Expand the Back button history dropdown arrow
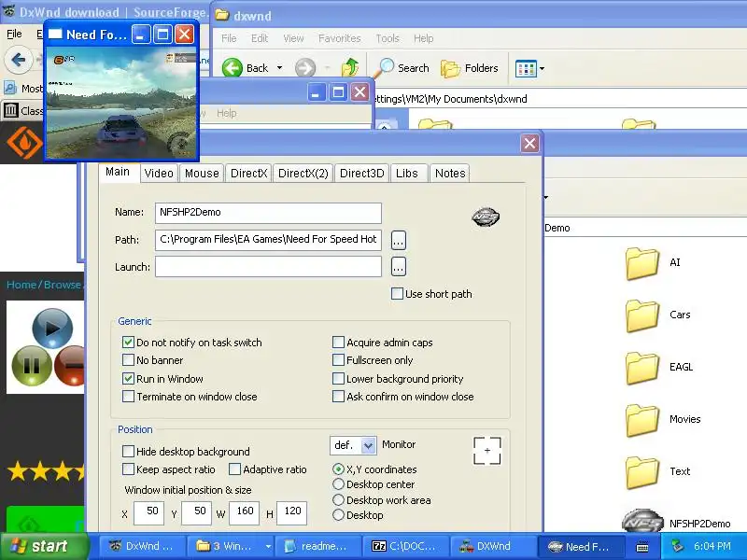 point(279,68)
